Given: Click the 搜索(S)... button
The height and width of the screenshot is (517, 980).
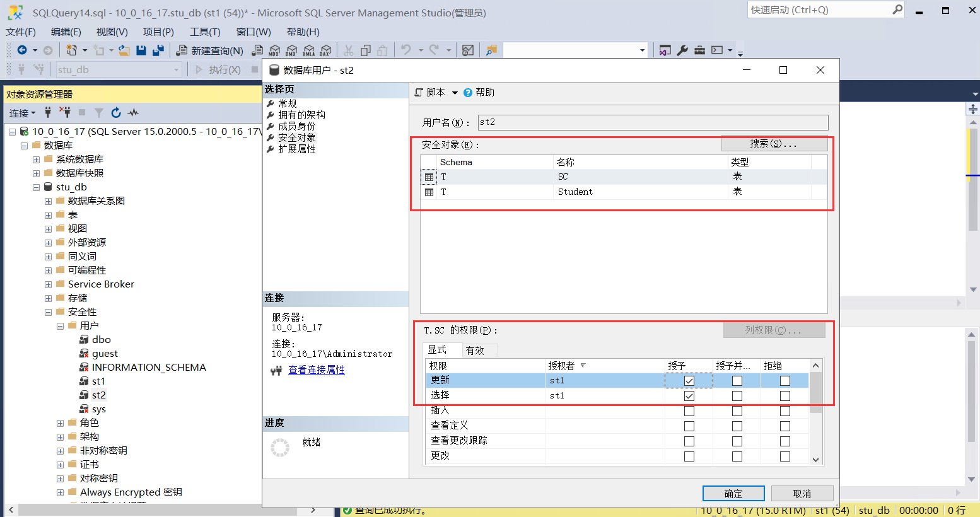Looking at the screenshot, I should coord(774,143).
